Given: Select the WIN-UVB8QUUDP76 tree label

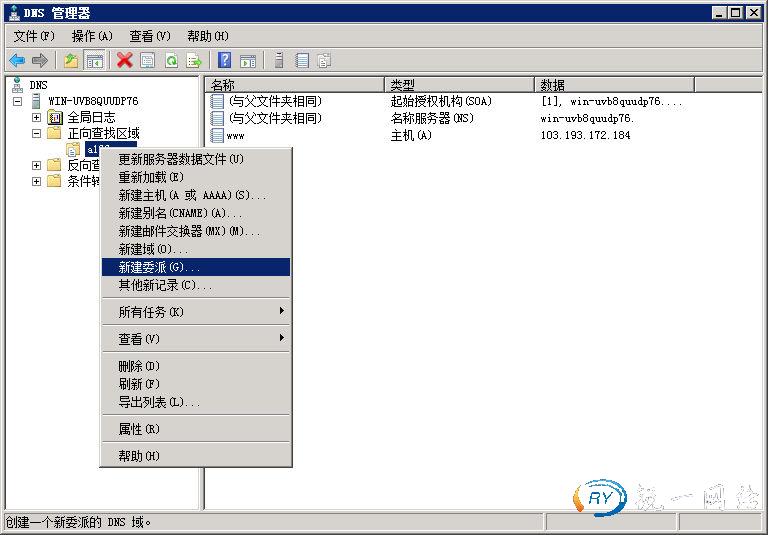Looking at the screenshot, I should click(x=93, y=101).
